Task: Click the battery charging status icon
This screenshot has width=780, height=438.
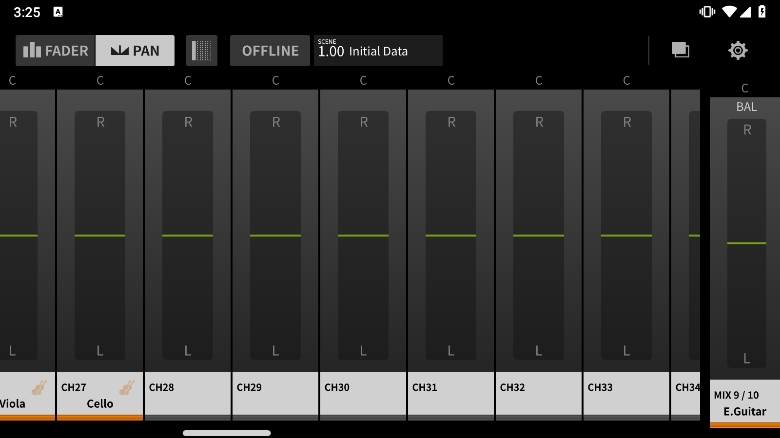Action: (762, 11)
